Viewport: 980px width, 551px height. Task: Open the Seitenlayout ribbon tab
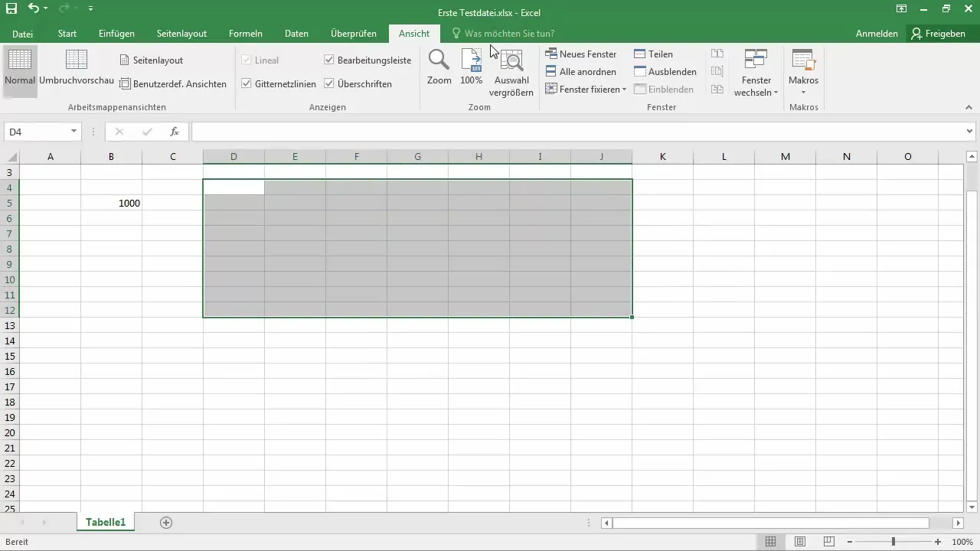click(x=181, y=34)
